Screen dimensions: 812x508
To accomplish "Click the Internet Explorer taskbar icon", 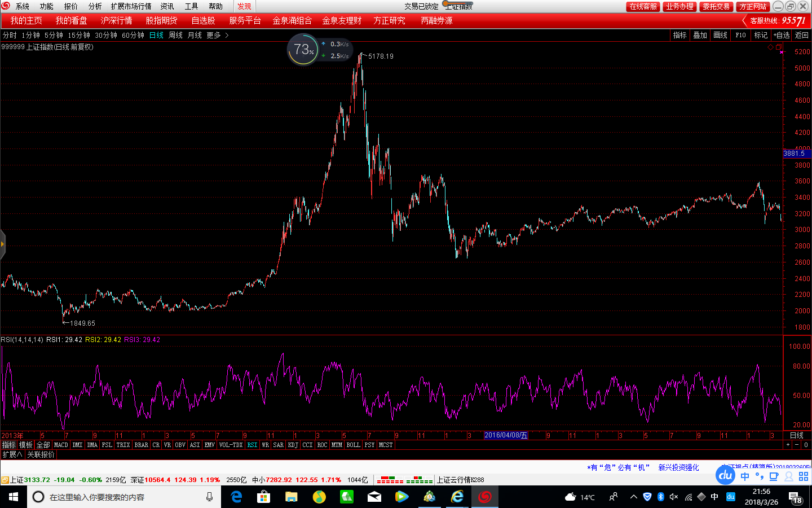I will [457, 497].
